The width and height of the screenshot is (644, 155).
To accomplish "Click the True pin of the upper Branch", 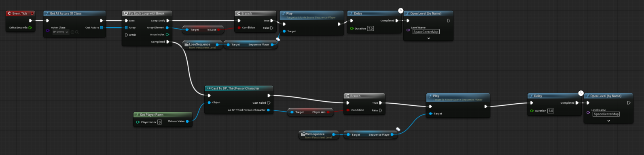I will 272,21.
